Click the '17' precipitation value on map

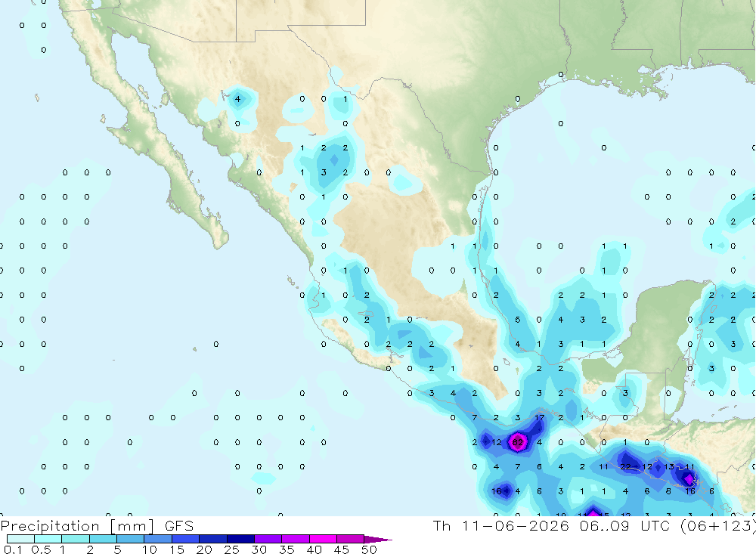click(x=539, y=417)
